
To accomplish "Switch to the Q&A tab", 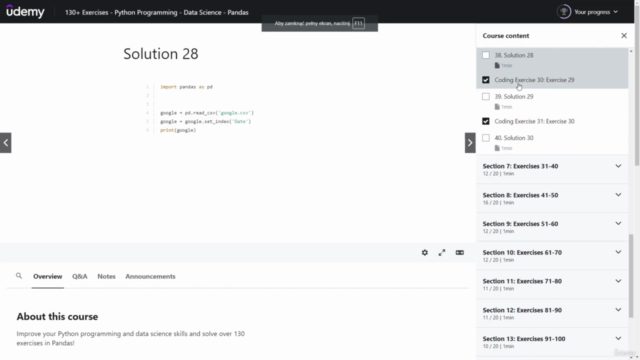I will [x=80, y=276].
